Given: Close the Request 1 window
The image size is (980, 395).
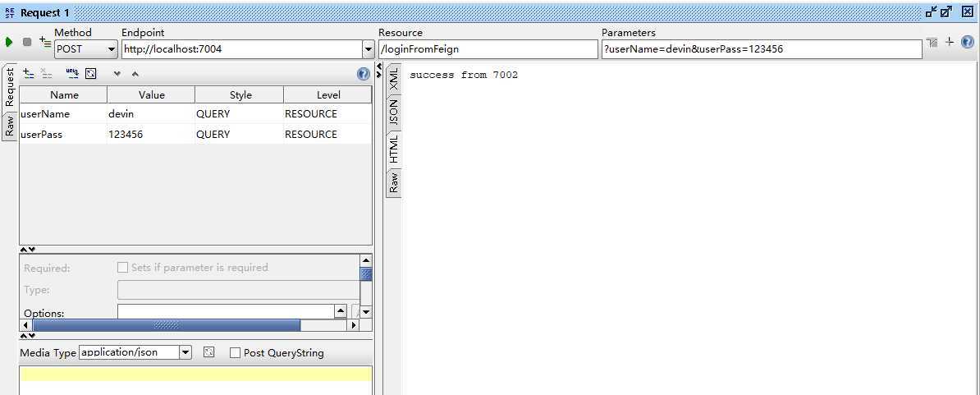Looking at the screenshot, I should [967, 11].
